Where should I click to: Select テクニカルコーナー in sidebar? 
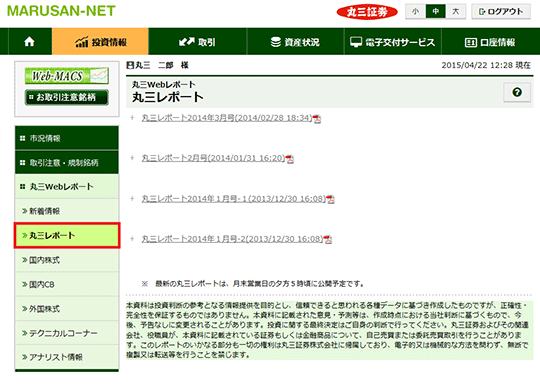[67, 333]
